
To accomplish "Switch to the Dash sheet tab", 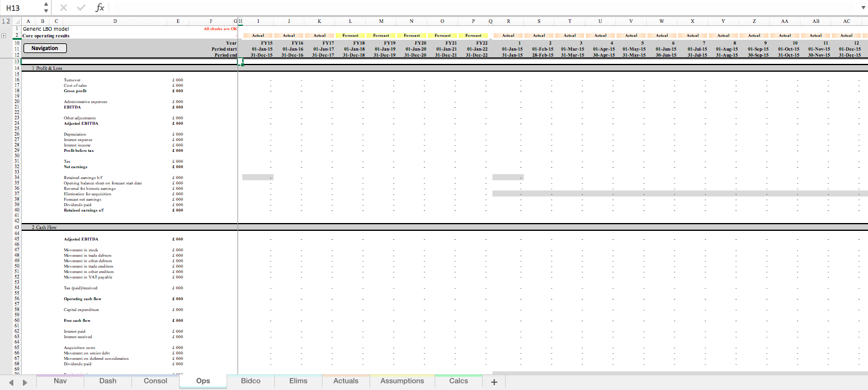I will (x=107, y=381).
